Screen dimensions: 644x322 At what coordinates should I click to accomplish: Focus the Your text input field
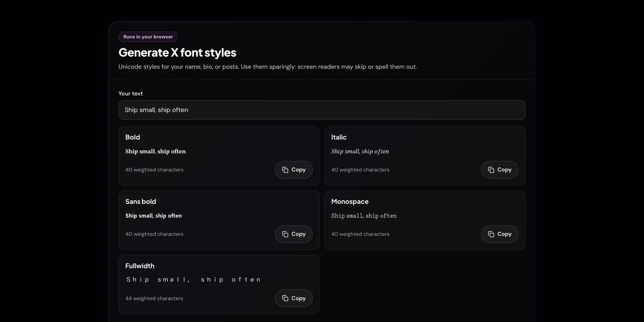pos(322,110)
